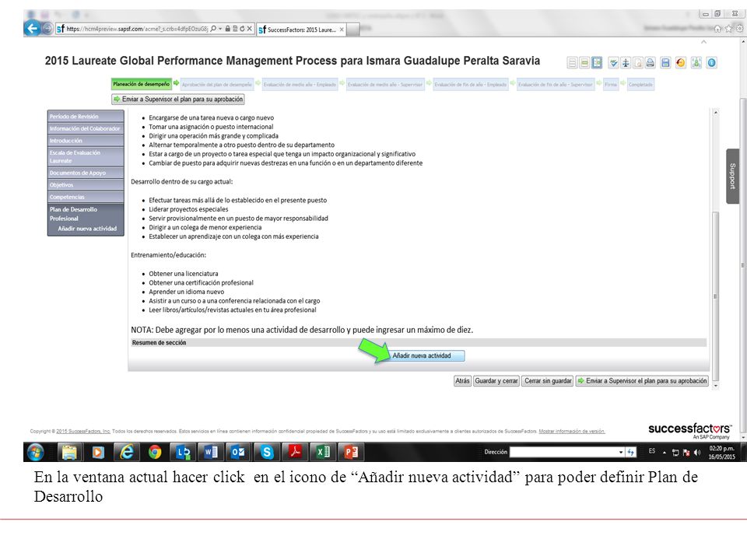747x560 pixels.
Task: Open Excel from the taskbar
Action: pos(323,452)
